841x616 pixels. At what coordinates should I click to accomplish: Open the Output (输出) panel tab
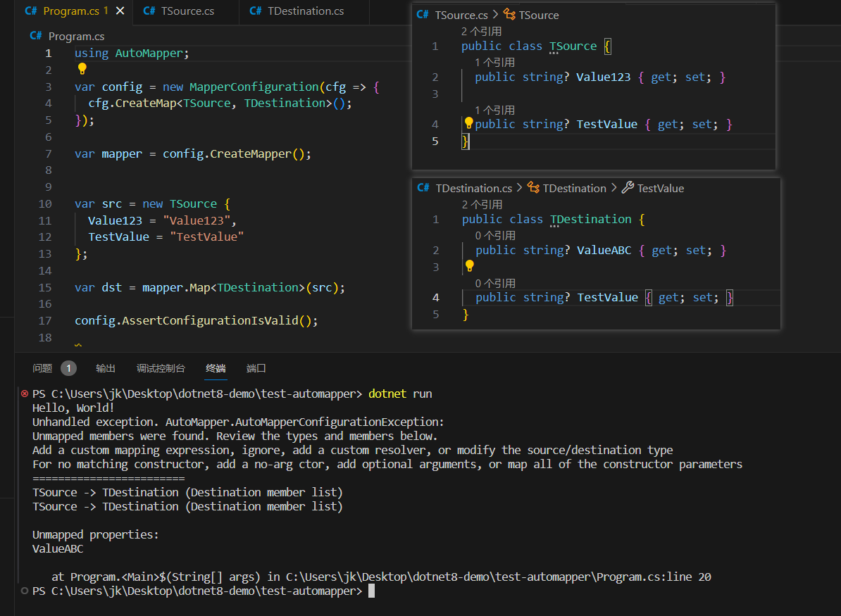coord(106,367)
